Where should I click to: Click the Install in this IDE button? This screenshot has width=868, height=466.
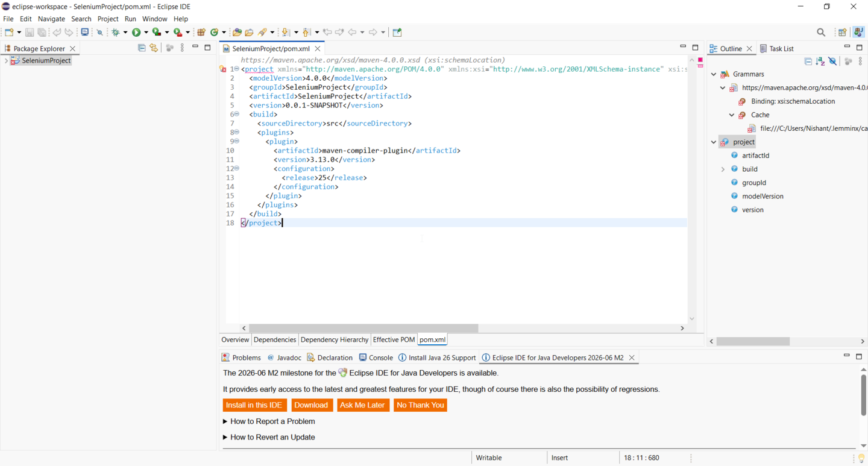[x=254, y=405]
